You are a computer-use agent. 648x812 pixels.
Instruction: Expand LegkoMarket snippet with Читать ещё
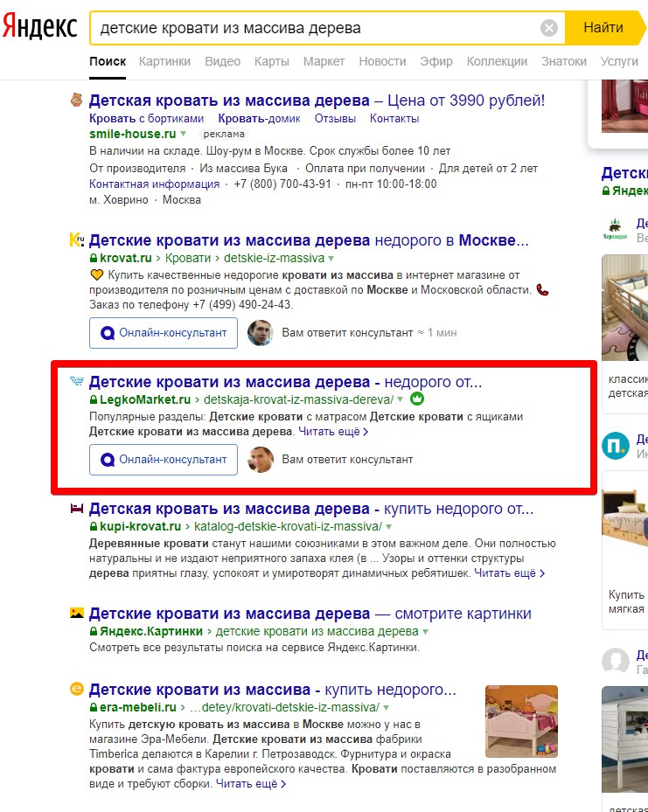(x=333, y=432)
